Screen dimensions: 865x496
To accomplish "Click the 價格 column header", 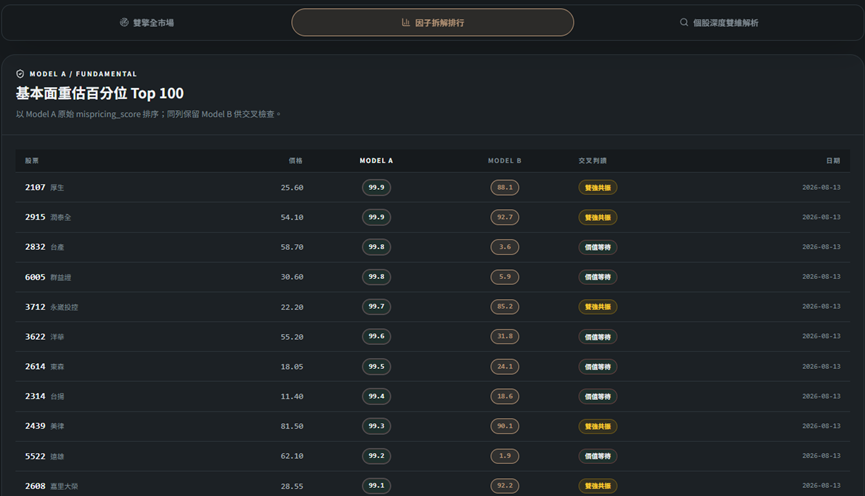I will [296, 161].
